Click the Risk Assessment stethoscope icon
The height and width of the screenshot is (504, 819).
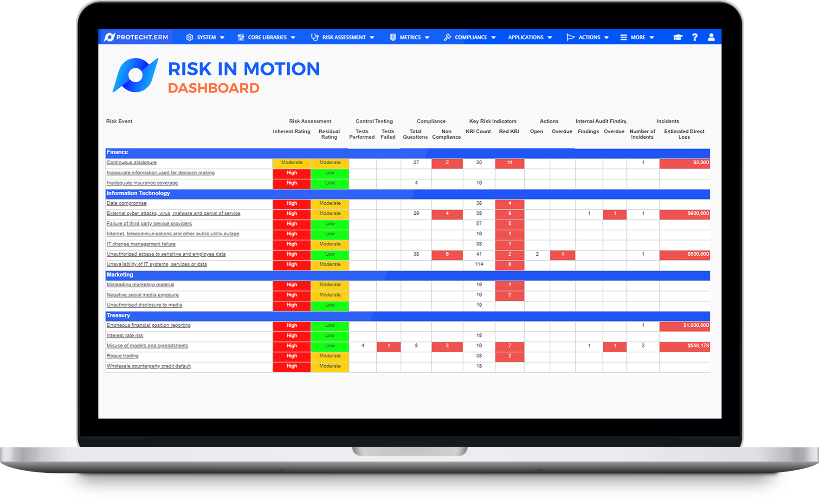coord(315,37)
